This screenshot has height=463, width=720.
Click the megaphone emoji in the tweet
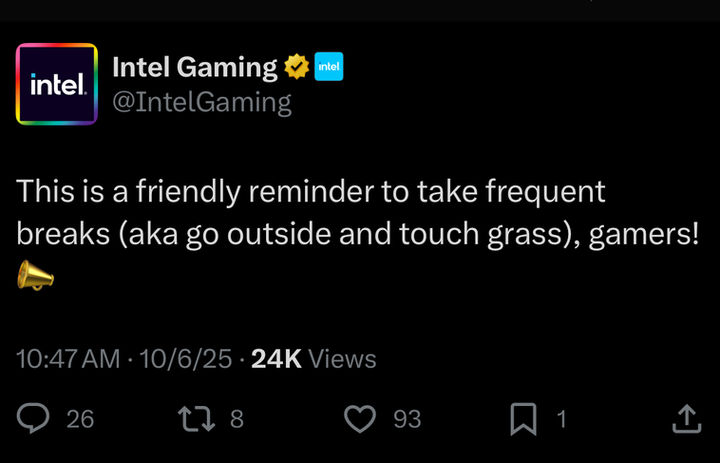coord(35,276)
